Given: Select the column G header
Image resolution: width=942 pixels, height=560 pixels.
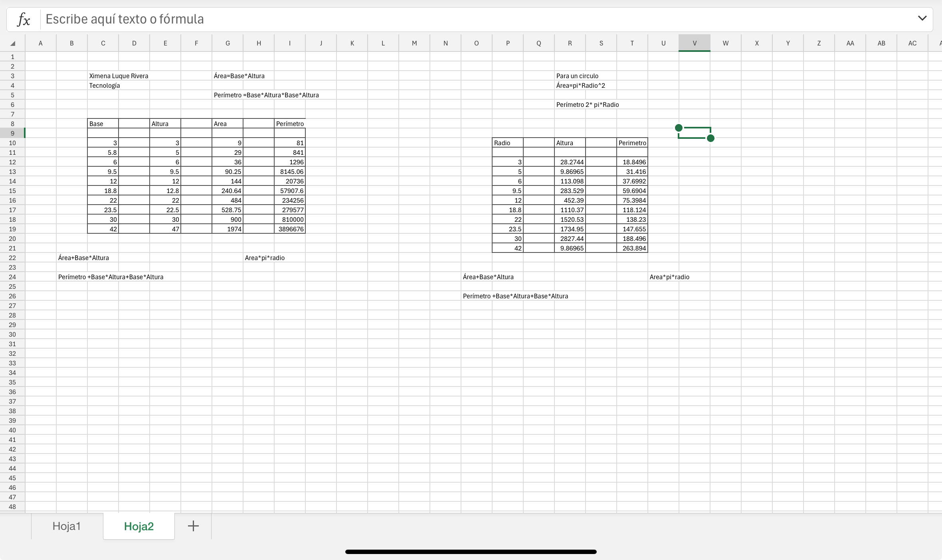Looking at the screenshot, I should tap(228, 43).
